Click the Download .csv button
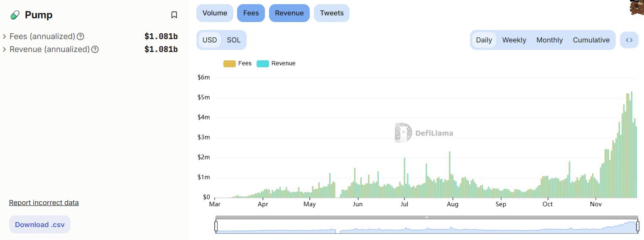The image size is (644, 240). tap(40, 225)
